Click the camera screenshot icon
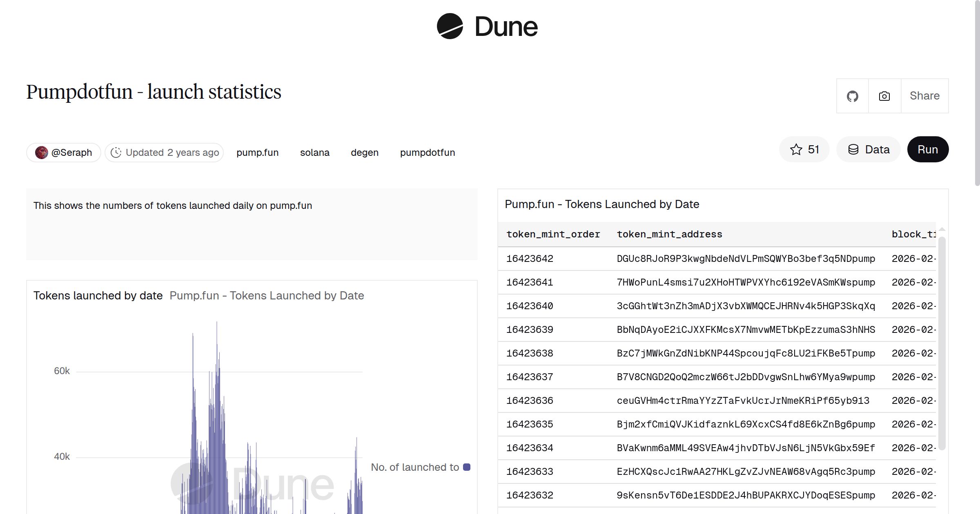The image size is (980, 514). [884, 96]
